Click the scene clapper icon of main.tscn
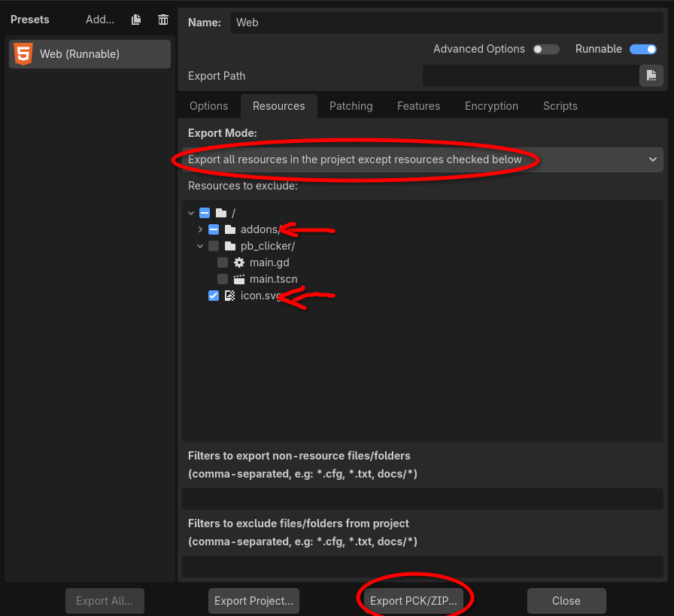 point(239,279)
